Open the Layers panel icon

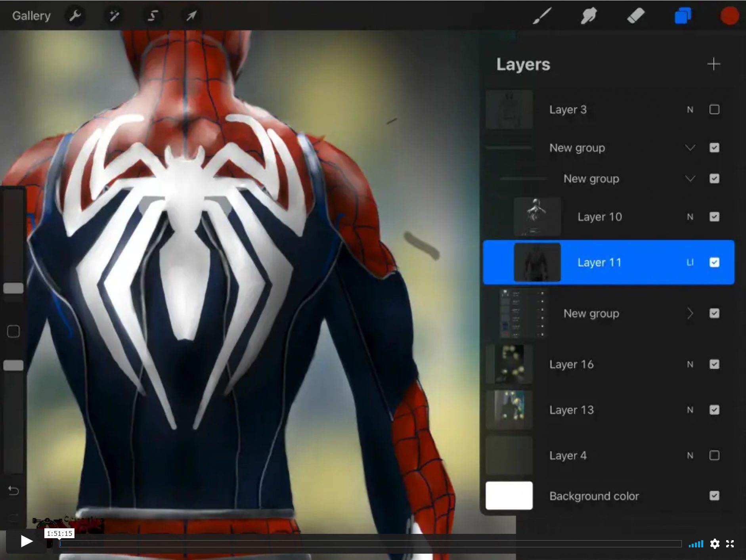pos(683,16)
